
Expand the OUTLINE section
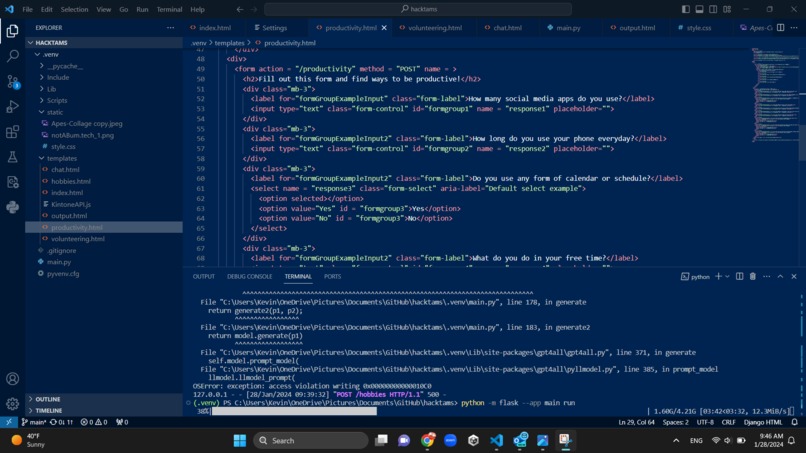[104, 399]
